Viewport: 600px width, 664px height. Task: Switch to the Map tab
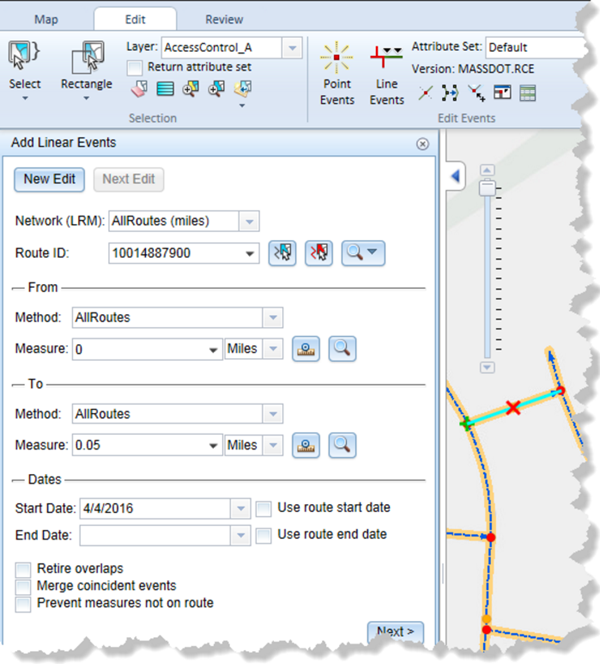tap(46, 19)
